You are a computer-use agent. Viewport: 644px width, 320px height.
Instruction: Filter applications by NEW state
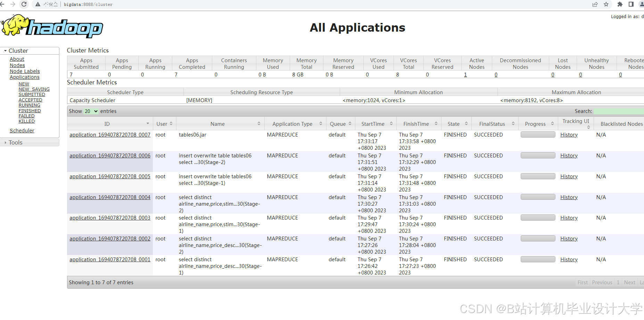click(x=24, y=84)
